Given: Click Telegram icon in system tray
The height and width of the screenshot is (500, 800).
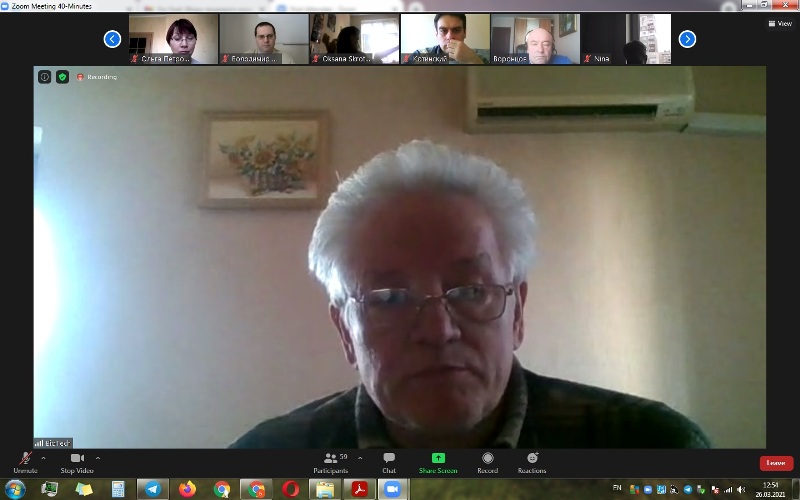Looking at the screenshot, I should tap(688, 490).
